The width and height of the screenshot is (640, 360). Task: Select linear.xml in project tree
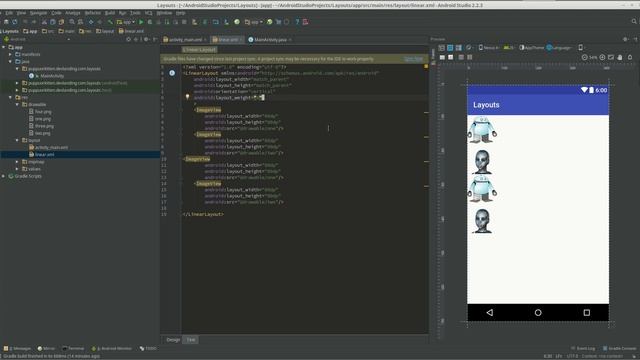[42, 155]
